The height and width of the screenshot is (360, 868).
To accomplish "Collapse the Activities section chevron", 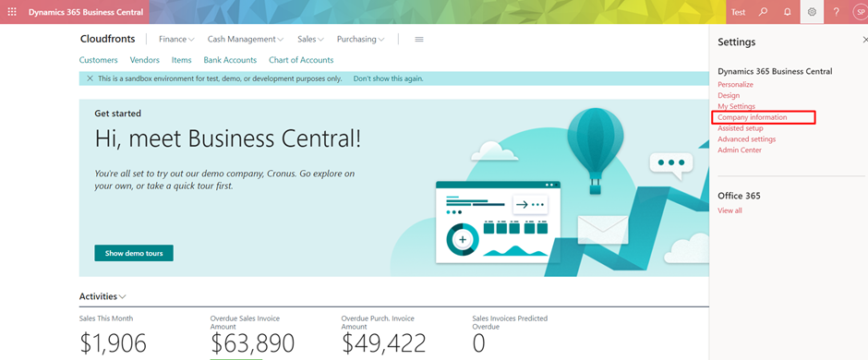I will tap(122, 297).
